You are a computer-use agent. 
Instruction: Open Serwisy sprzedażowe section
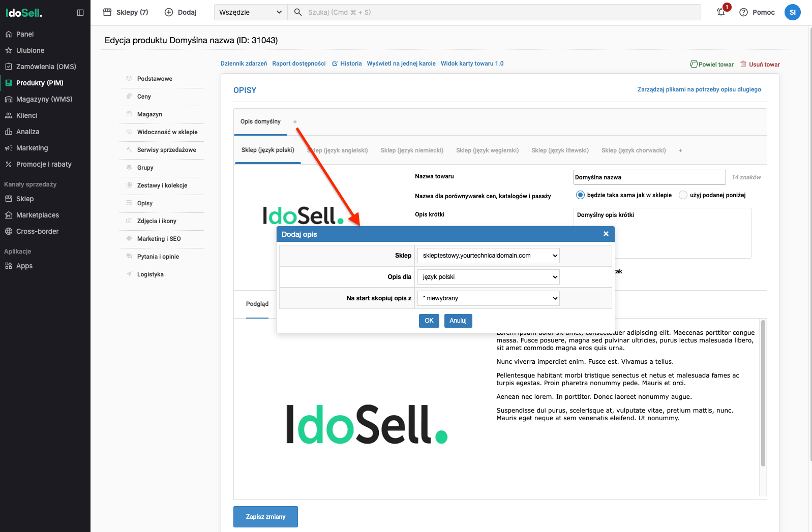pyautogui.click(x=167, y=150)
